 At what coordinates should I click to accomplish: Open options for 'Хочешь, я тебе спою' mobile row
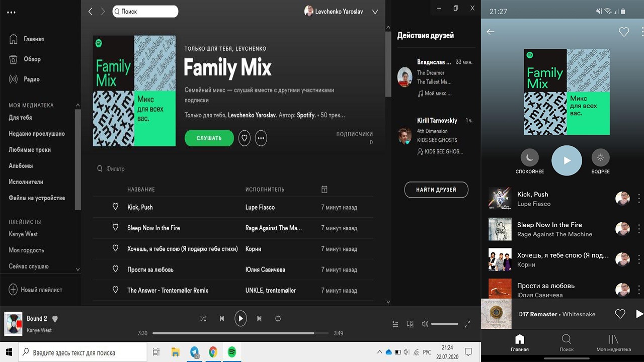click(639, 259)
